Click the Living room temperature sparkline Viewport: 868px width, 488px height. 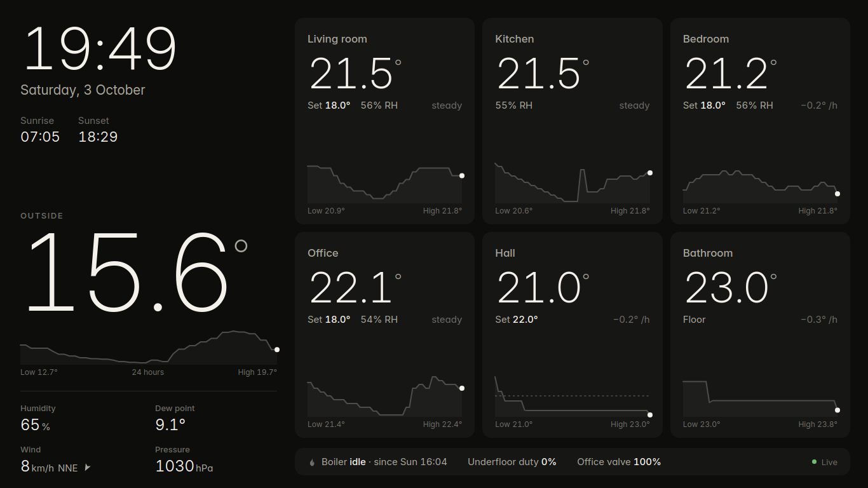pos(385,185)
